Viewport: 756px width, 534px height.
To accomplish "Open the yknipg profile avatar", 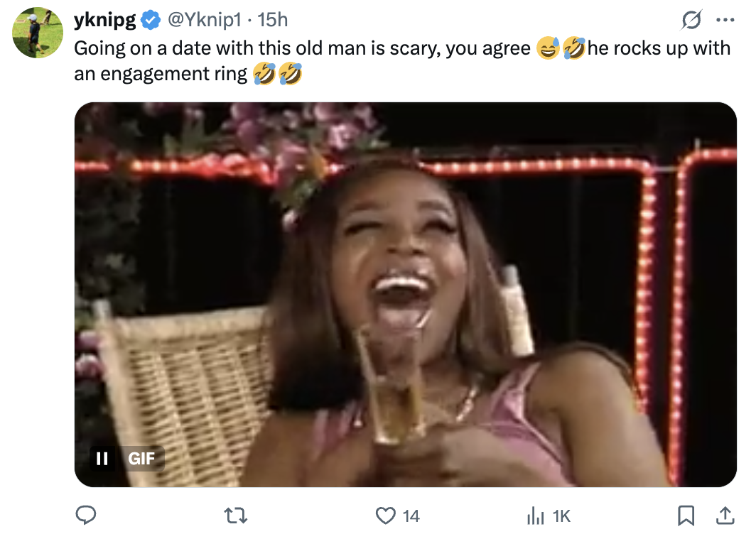I will 38,33.
